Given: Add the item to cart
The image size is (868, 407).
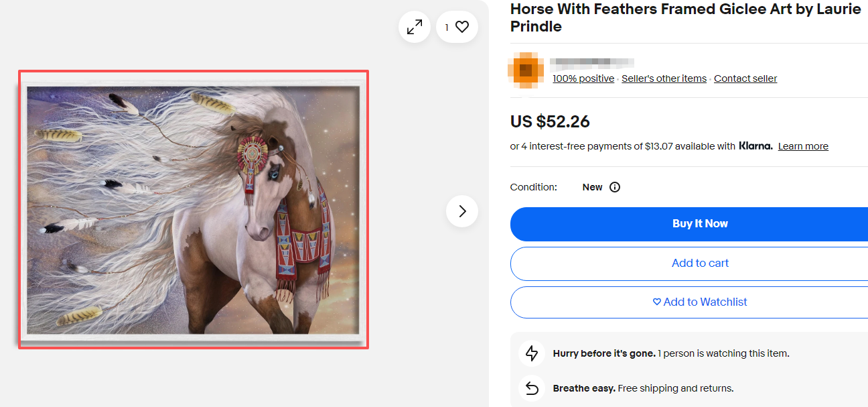Looking at the screenshot, I should [x=699, y=264].
